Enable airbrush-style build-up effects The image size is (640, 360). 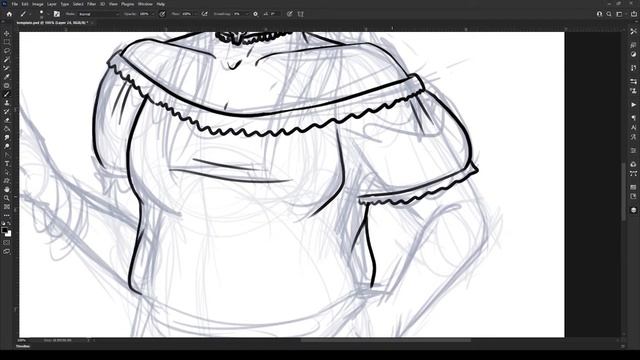tap(204, 14)
